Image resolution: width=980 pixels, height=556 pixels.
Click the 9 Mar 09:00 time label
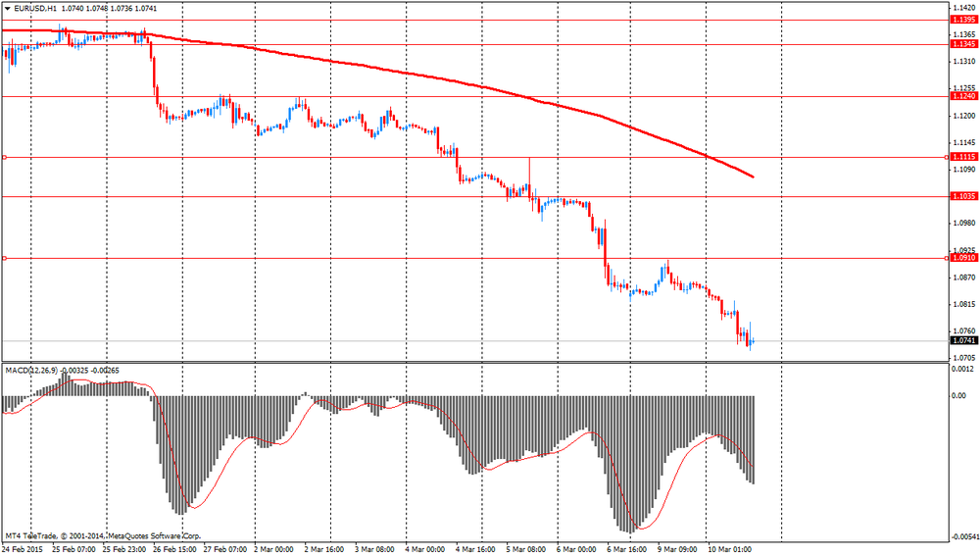click(x=676, y=550)
